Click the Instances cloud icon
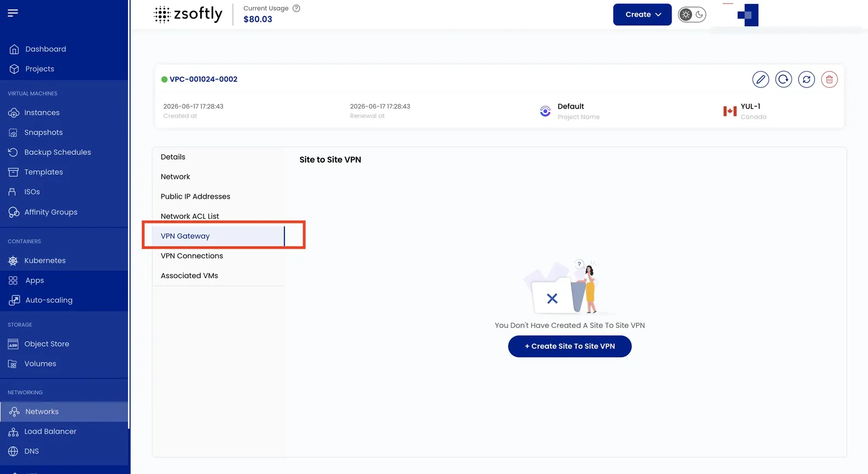Screen dimensions: 868x474 coord(14,113)
